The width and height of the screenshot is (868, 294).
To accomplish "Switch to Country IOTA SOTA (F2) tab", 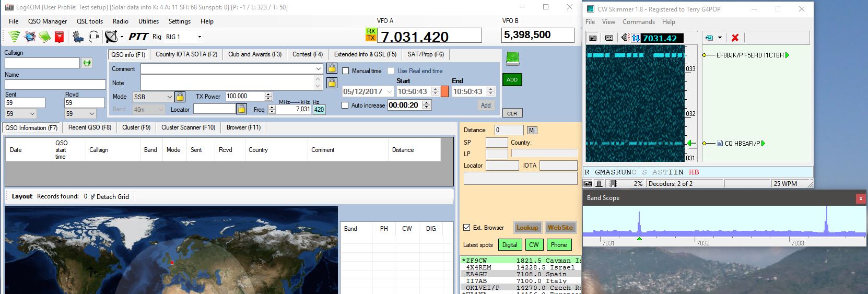I will click(x=186, y=54).
